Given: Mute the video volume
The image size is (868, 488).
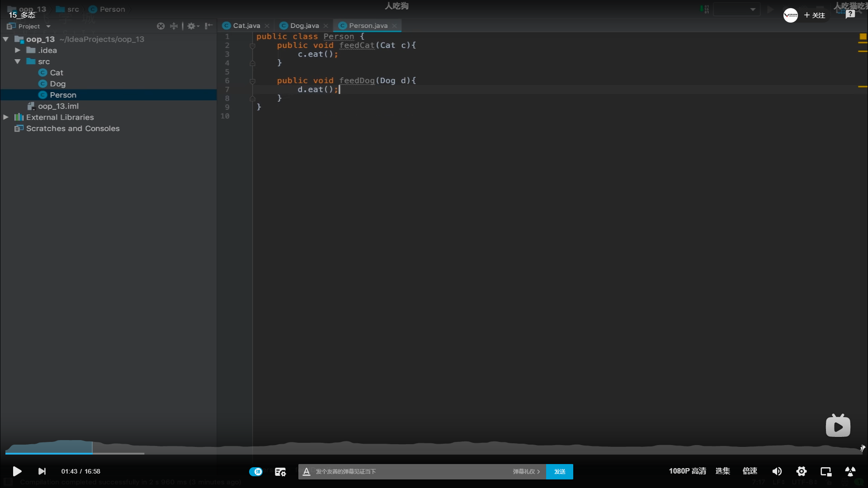Looking at the screenshot, I should (x=777, y=471).
